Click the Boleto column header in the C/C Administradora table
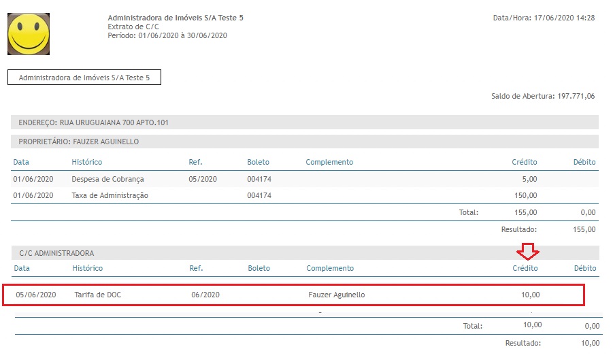Image resolution: width=613 pixels, height=364 pixels. pos(259,268)
